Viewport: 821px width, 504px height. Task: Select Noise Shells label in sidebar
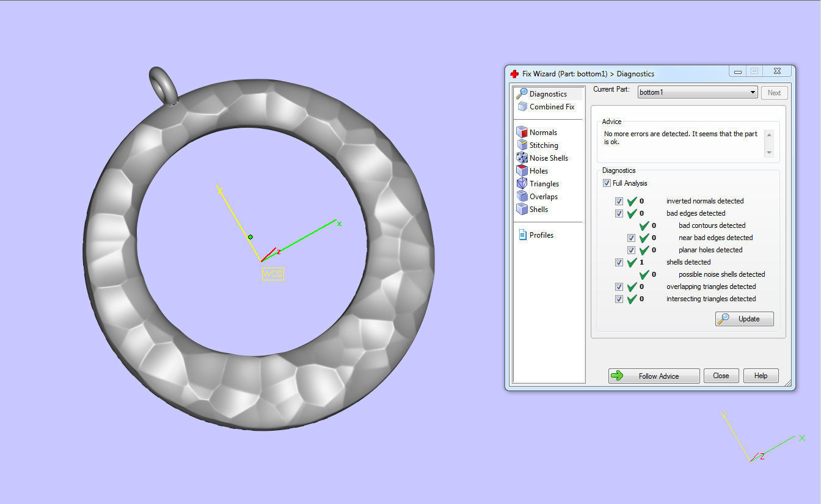pos(549,158)
